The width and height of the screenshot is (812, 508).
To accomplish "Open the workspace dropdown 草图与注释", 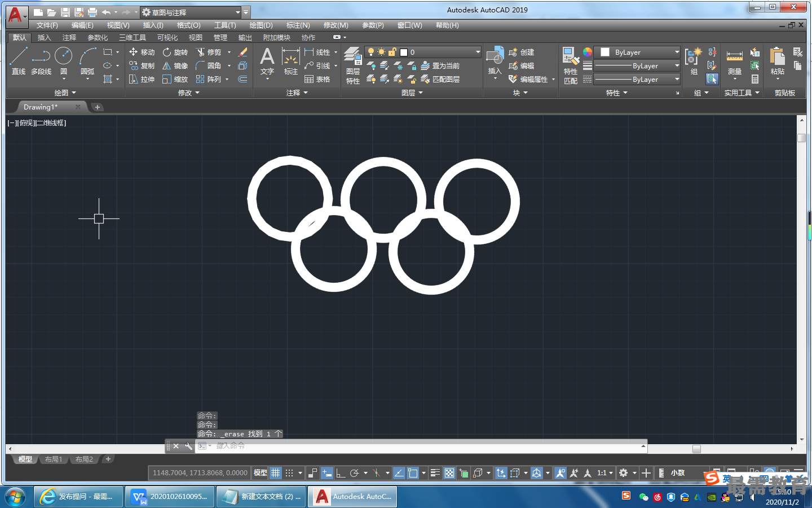I will click(x=190, y=12).
